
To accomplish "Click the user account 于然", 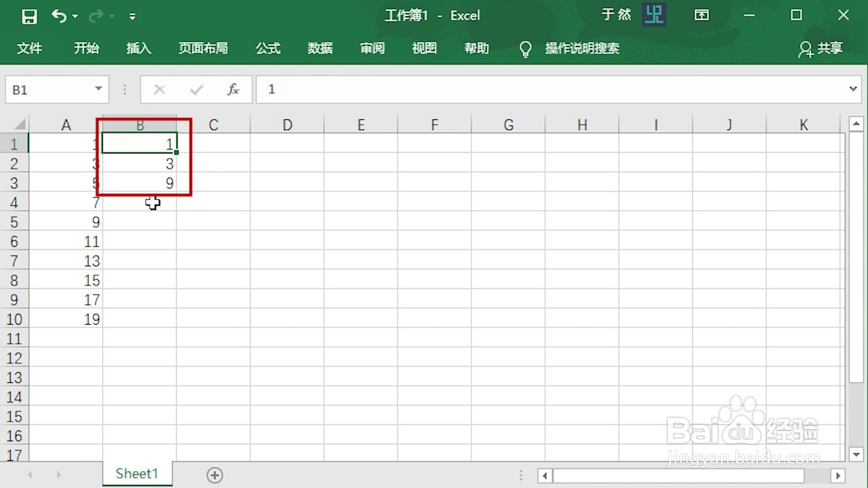I will pyautogui.click(x=616, y=14).
